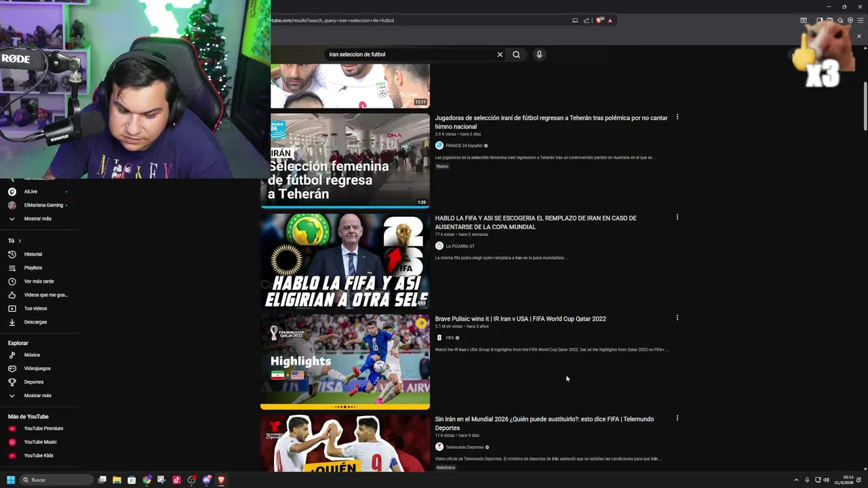This screenshot has height=488, width=868.
Task: Open video title Brave Pulisic wins it
Action: tap(520, 319)
